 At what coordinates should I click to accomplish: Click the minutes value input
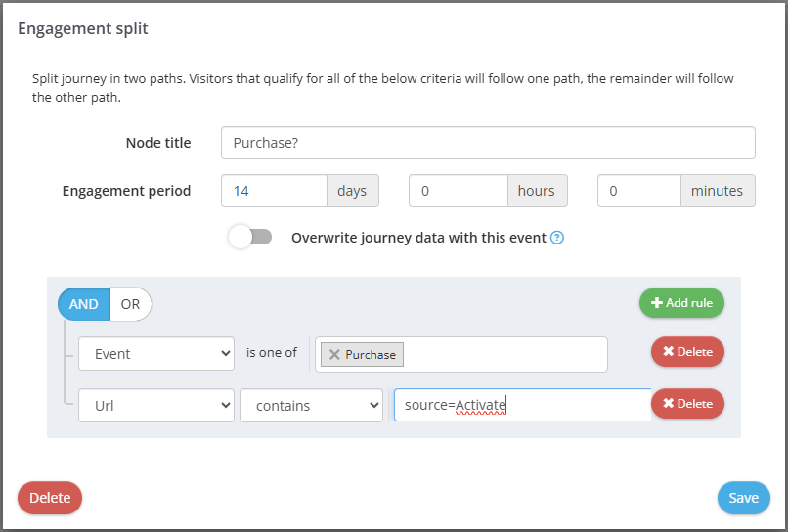click(638, 191)
